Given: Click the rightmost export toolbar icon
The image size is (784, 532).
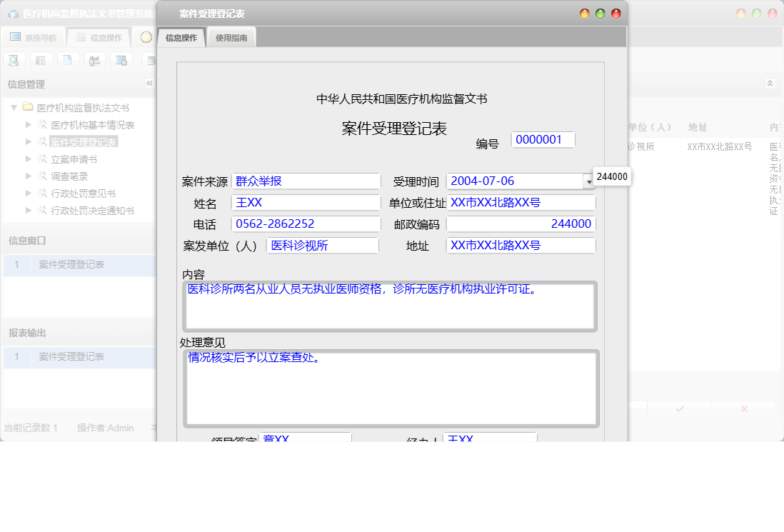Looking at the screenshot, I should pyautogui.click(x=150, y=60).
